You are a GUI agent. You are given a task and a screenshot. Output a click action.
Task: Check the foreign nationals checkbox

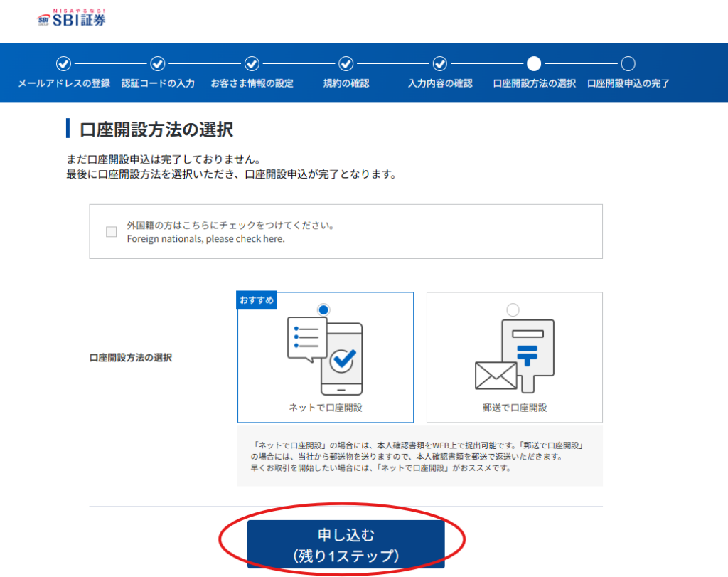pyautogui.click(x=111, y=232)
